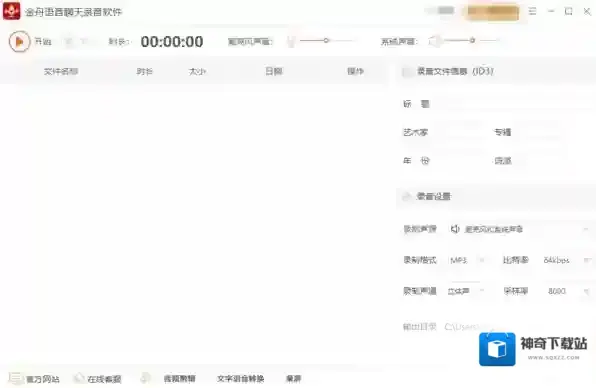
Task: Click the system sound speaker icon
Action: (x=435, y=41)
